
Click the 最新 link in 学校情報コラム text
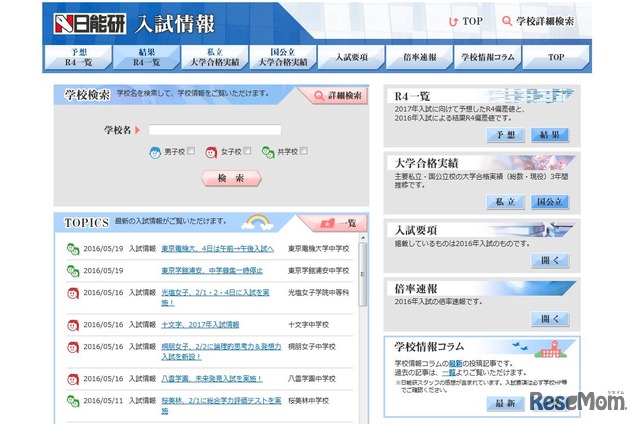click(x=456, y=363)
